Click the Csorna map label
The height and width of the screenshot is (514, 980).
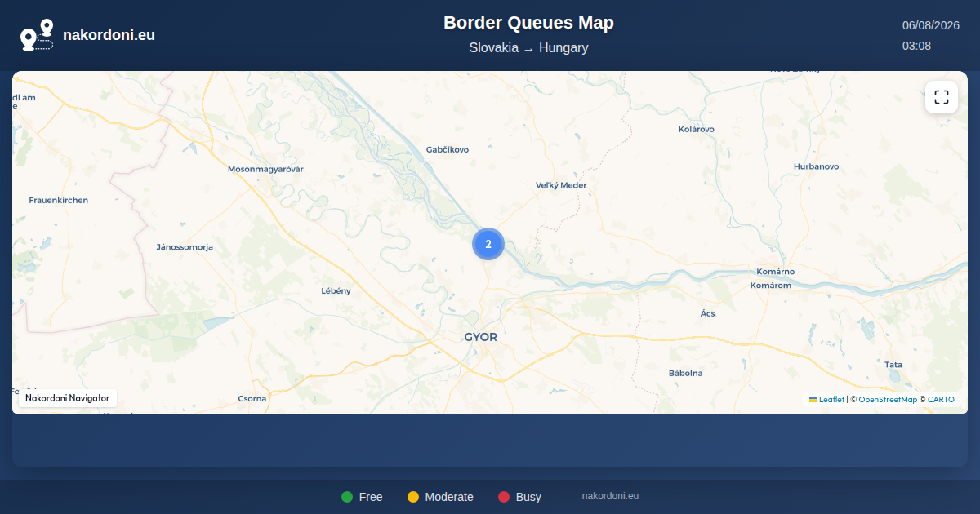pyautogui.click(x=252, y=398)
